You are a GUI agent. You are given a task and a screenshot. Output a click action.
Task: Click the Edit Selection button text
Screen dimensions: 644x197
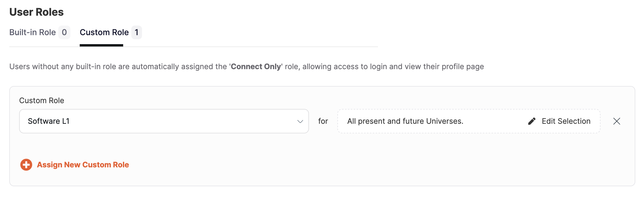[566, 121]
